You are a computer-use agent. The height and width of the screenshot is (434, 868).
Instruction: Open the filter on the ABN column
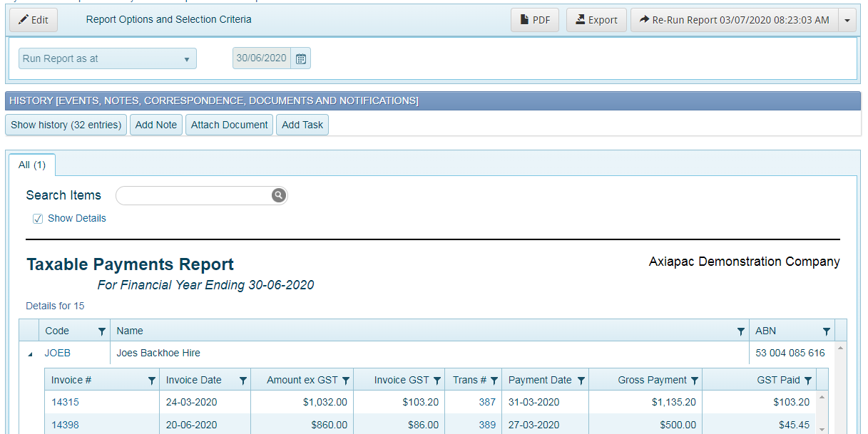(826, 331)
